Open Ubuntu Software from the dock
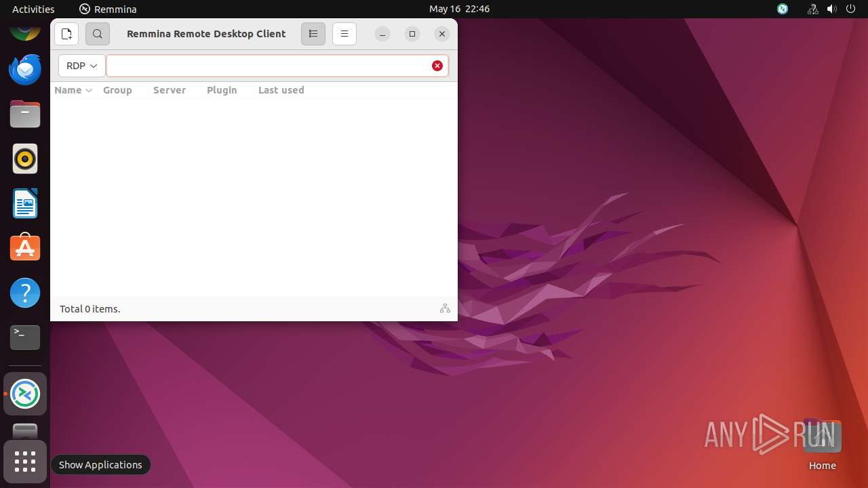 [25, 248]
